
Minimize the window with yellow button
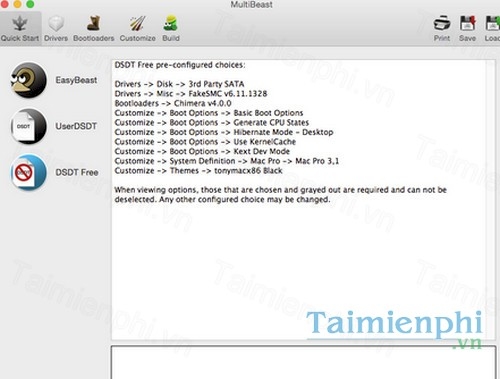17,4
